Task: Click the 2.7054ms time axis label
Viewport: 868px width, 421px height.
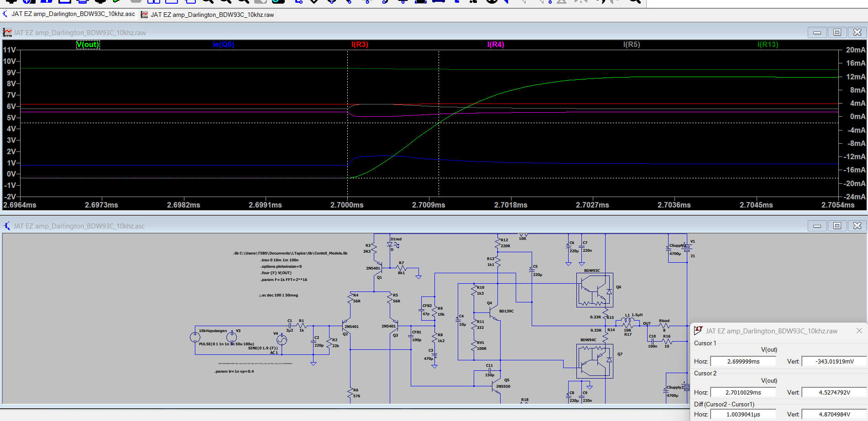Action: [838, 205]
